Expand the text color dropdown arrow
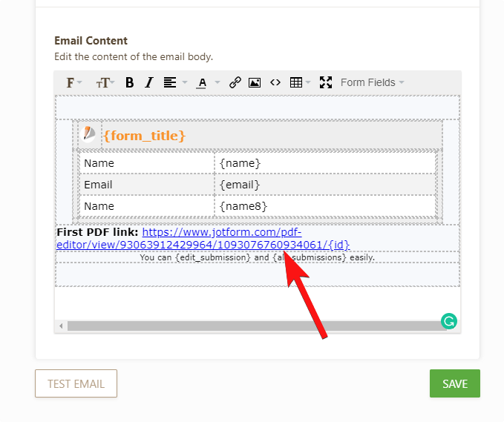The height and width of the screenshot is (422, 504). [217, 82]
